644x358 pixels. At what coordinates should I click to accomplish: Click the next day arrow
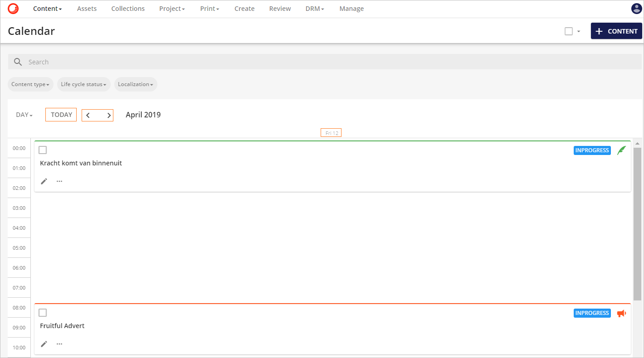pyautogui.click(x=108, y=115)
